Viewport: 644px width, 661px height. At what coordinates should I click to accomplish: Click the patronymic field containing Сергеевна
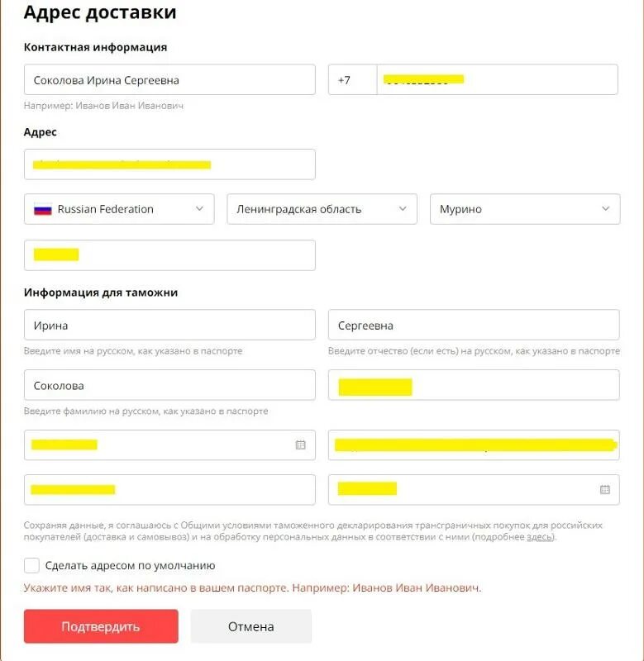pos(473,325)
